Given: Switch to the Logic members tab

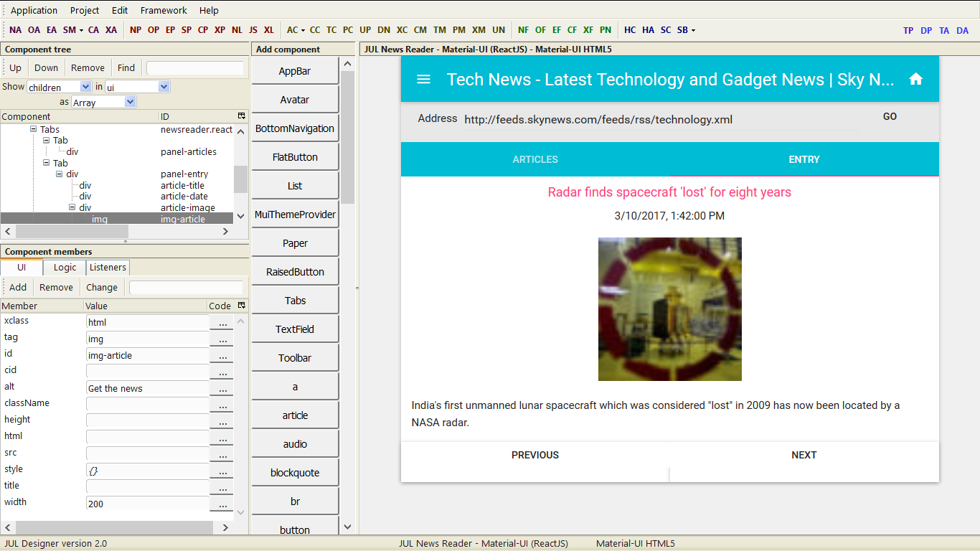Looking at the screenshot, I should point(65,268).
